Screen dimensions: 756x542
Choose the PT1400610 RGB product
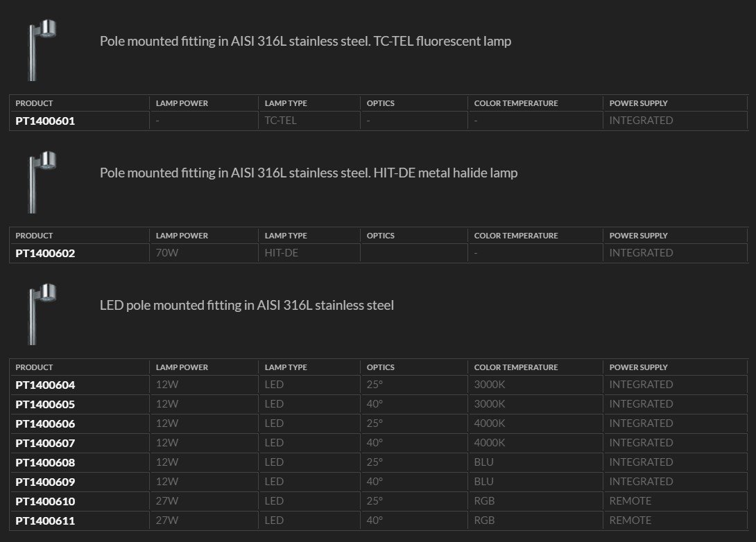pos(45,501)
